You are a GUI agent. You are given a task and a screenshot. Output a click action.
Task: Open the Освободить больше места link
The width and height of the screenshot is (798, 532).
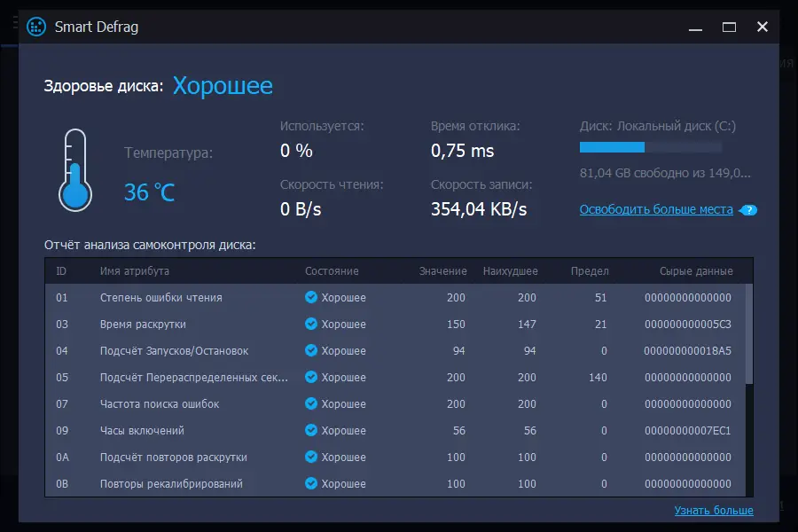(656, 210)
